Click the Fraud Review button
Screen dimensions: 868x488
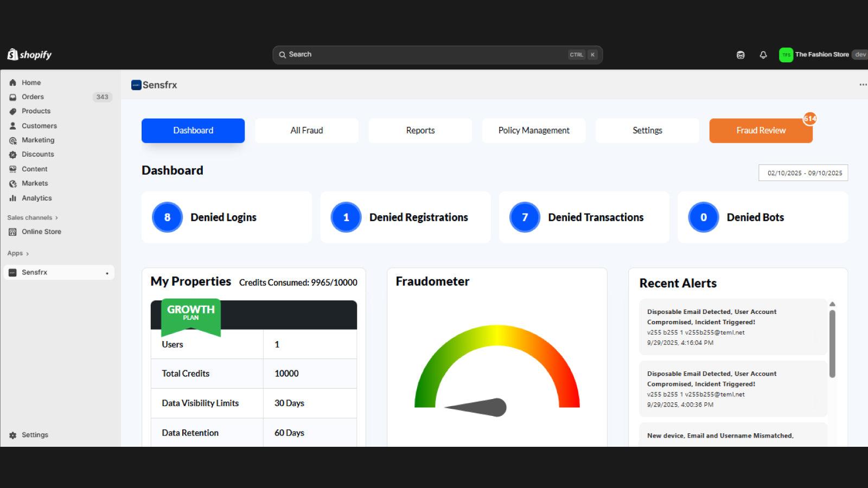[761, 130]
